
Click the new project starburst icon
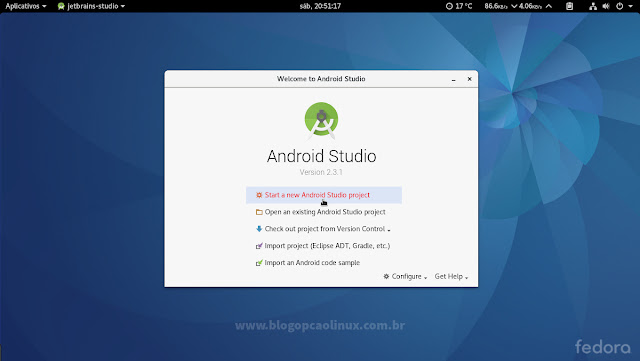click(259, 195)
